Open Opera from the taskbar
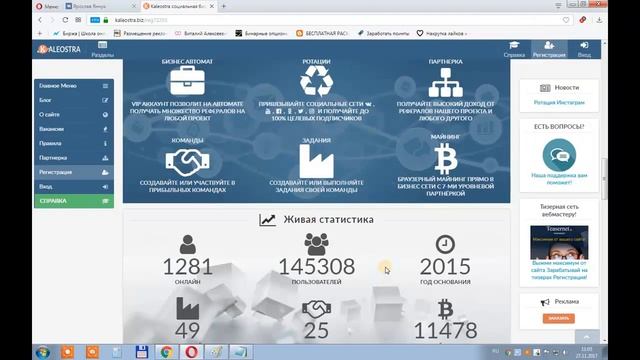The width and height of the screenshot is (640, 360). pyautogui.click(x=191, y=352)
